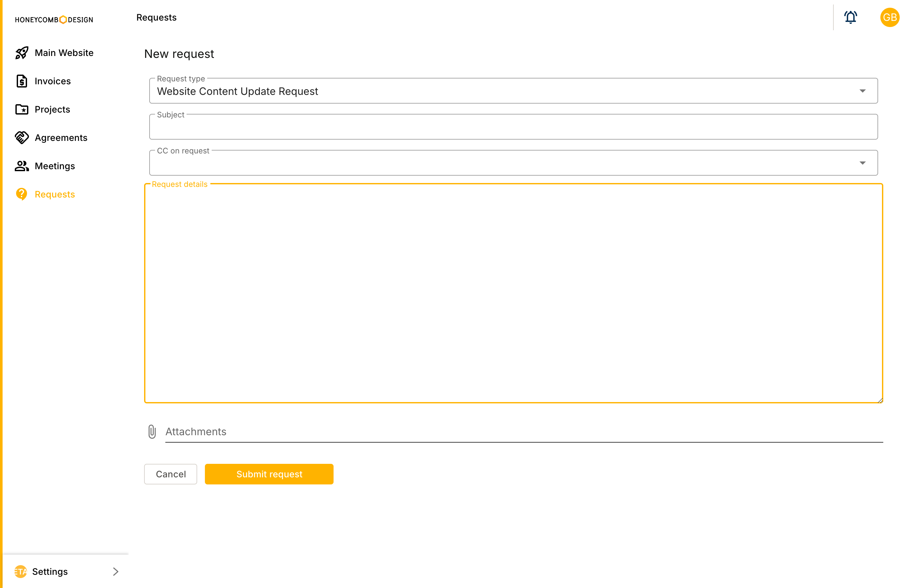
Task: Select Requests sidebar label
Action: coord(55,194)
